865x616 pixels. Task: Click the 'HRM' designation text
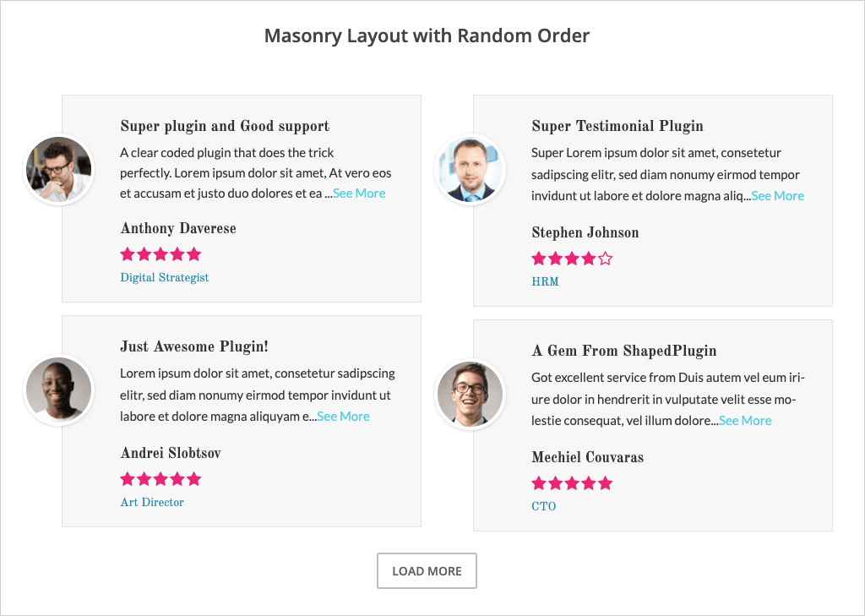click(x=545, y=282)
